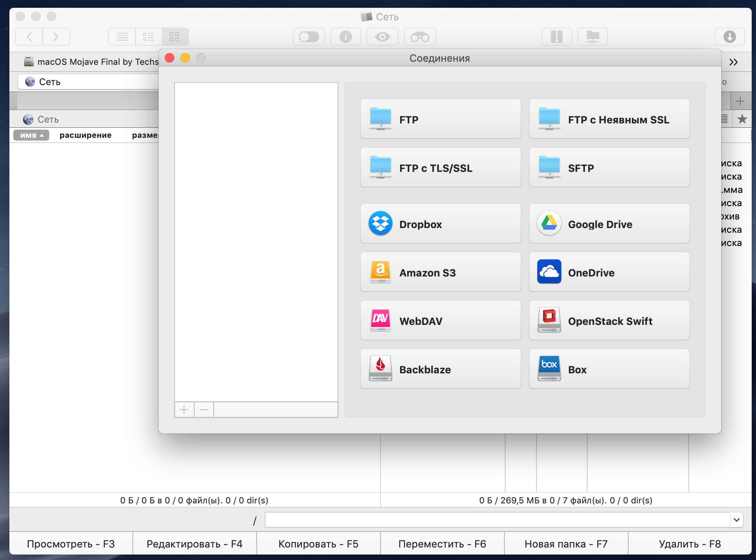
Task: Open file info with the i icon
Action: 345,37
